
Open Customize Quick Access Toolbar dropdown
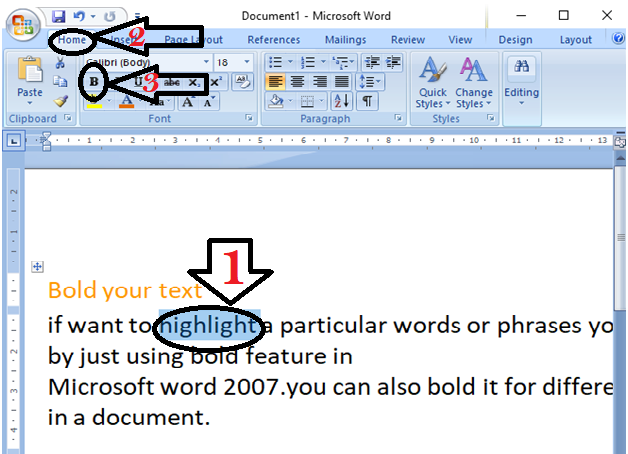pos(137,16)
